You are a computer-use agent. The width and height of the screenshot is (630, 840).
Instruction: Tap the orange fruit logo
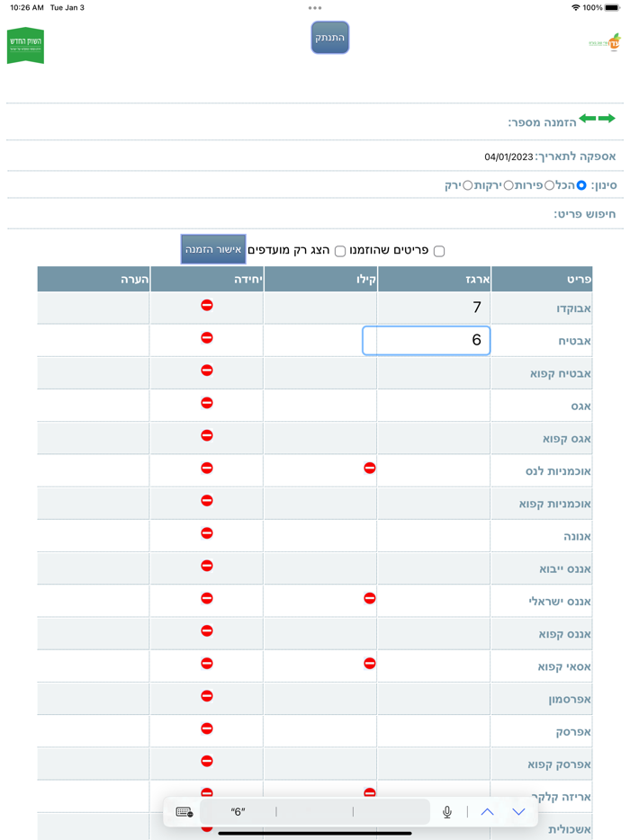tap(605, 43)
